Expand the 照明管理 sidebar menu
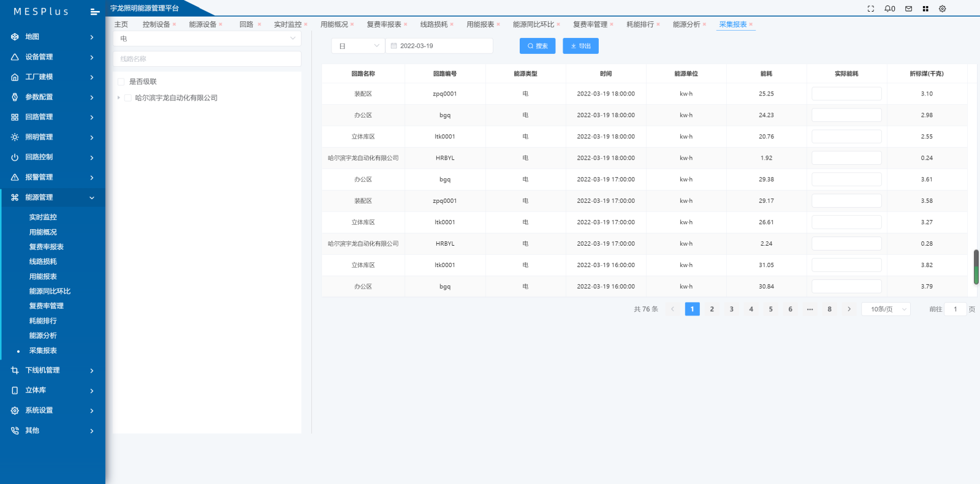 click(x=92, y=137)
